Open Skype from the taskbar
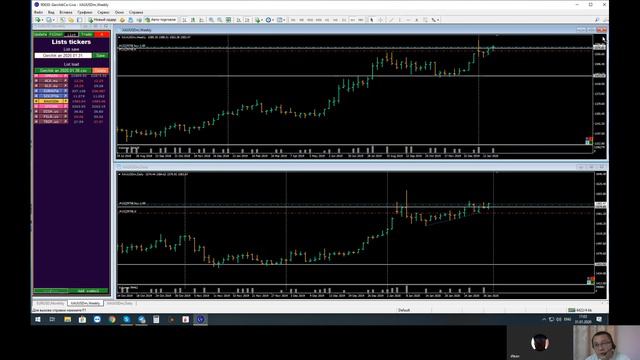The height and width of the screenshot is (360, 640). point(127,320)
